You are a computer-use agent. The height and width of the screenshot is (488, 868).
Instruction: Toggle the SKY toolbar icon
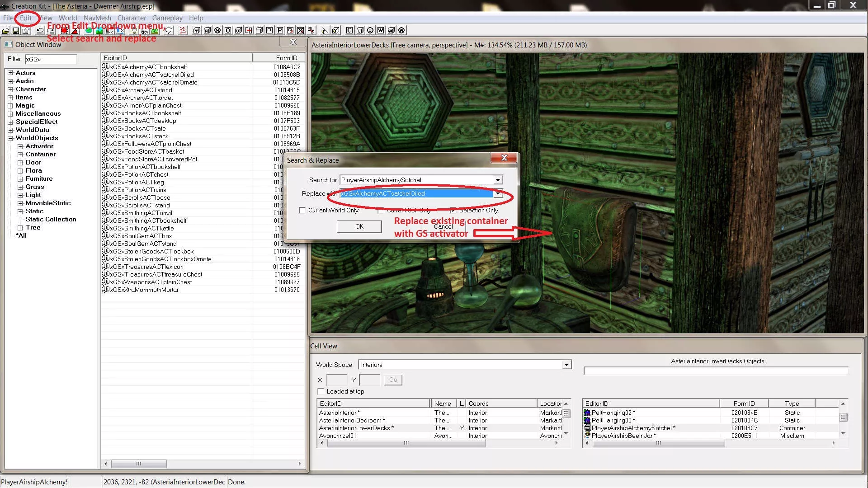[x=145, y=31]
